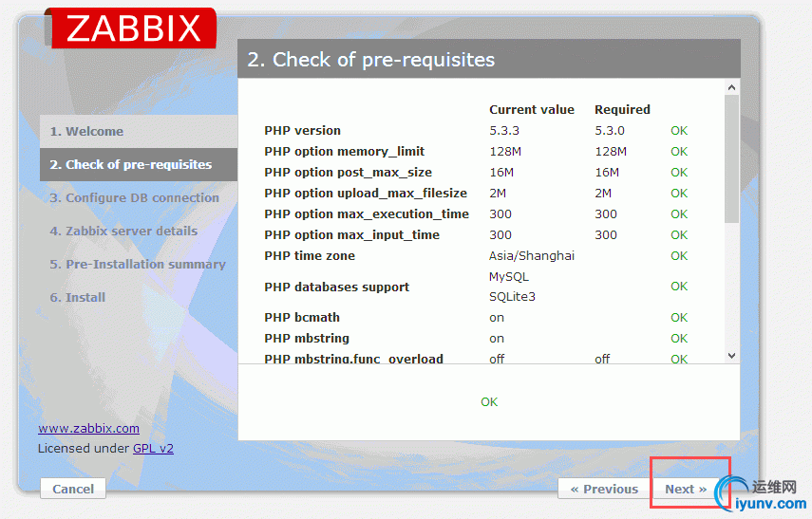
Task: Click the PHP bcmath label
Action: 302,317
